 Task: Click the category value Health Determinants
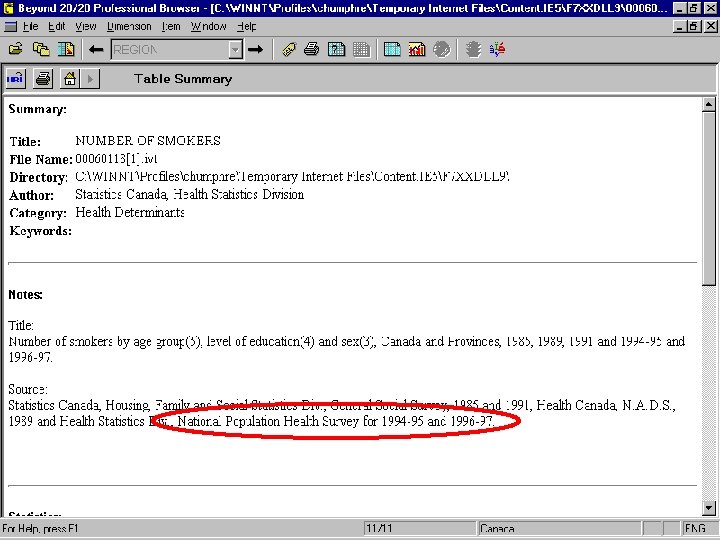tap(130, 212)
